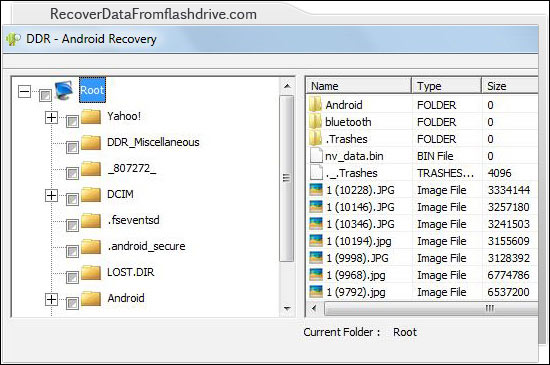
Task: Click image icon for 1 (9998).JPG
Action: coord(316,258)
